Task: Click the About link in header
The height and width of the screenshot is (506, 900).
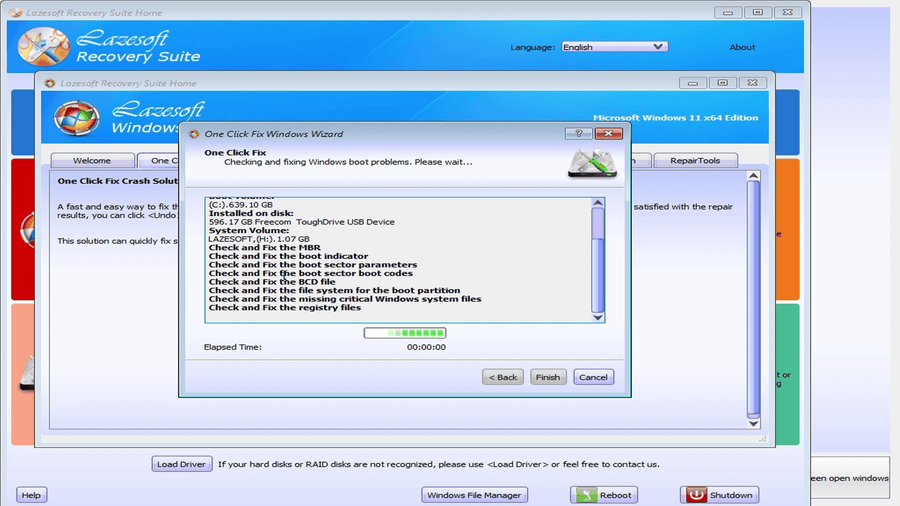Action: coord(742,47)
